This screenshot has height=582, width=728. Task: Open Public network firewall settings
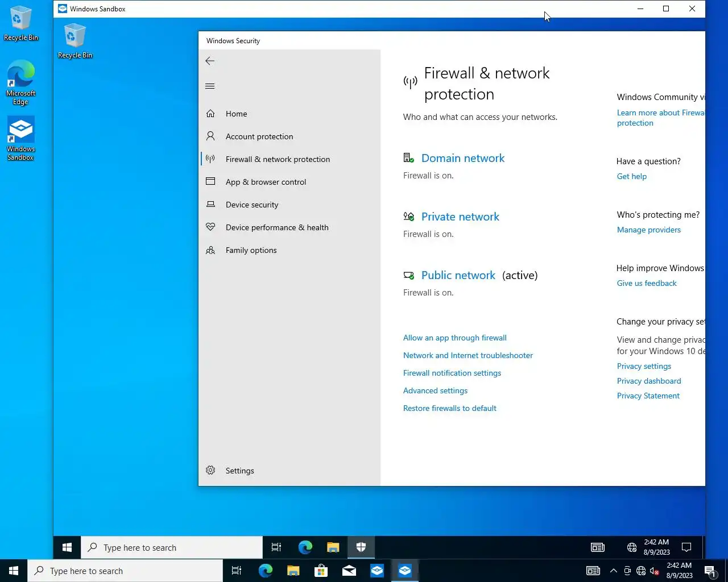pyautogui.click(x=458, y=275)
